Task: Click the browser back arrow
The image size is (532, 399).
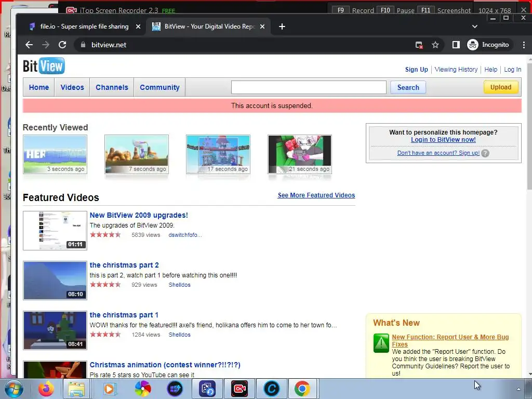Action: coord(29,45)
